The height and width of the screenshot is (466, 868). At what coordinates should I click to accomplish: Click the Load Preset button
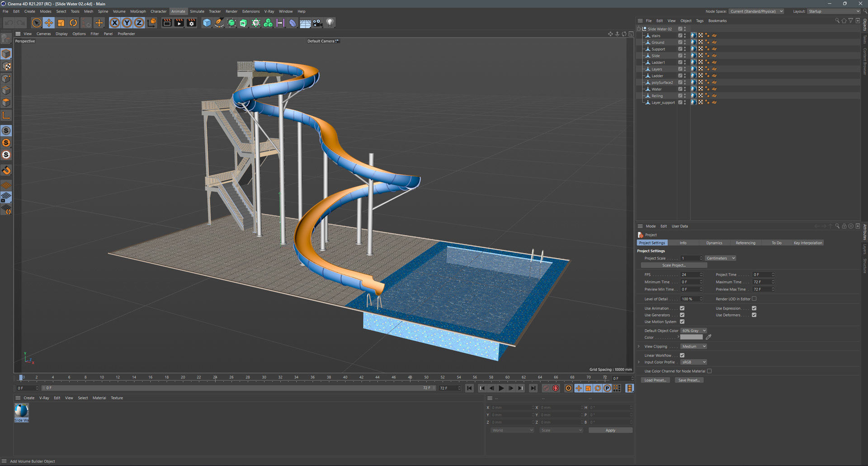(655, 380)
